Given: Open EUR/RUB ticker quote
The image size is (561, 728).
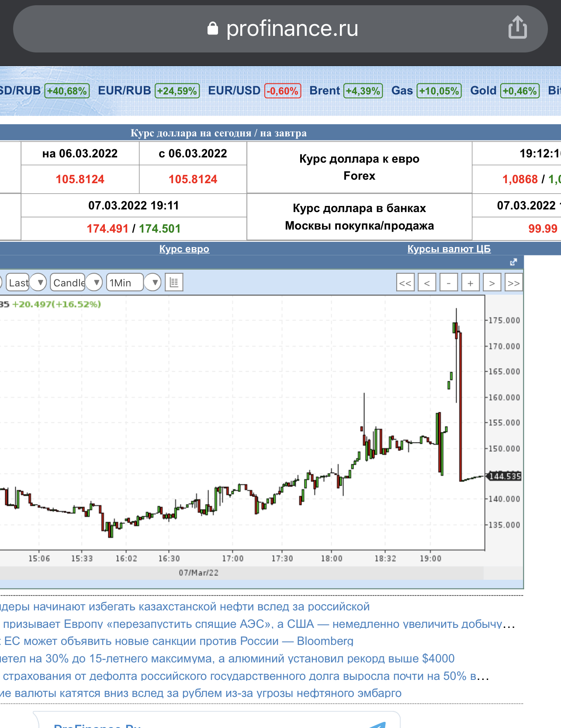Looking at the screenshot, I should (125, 91).
